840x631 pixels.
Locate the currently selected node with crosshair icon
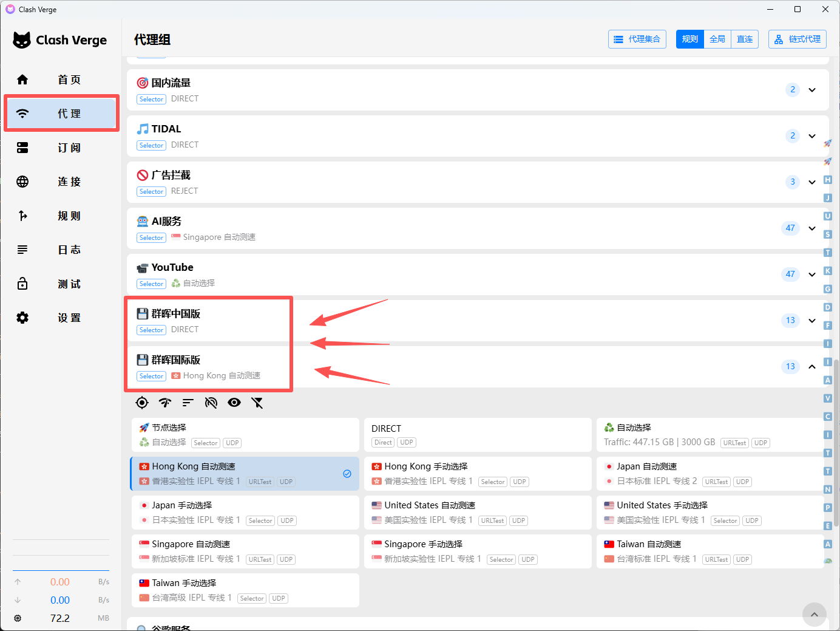(x=142, y=402)
